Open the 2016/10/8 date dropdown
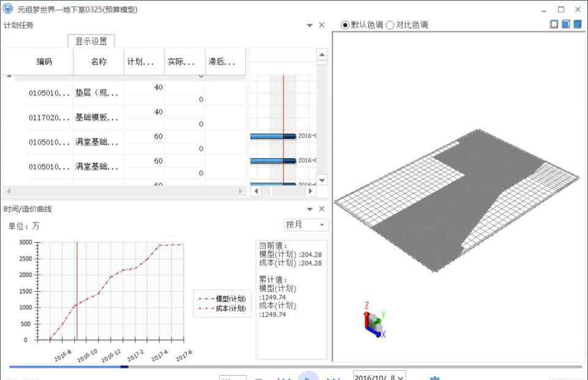 click(x=379, y=376)
